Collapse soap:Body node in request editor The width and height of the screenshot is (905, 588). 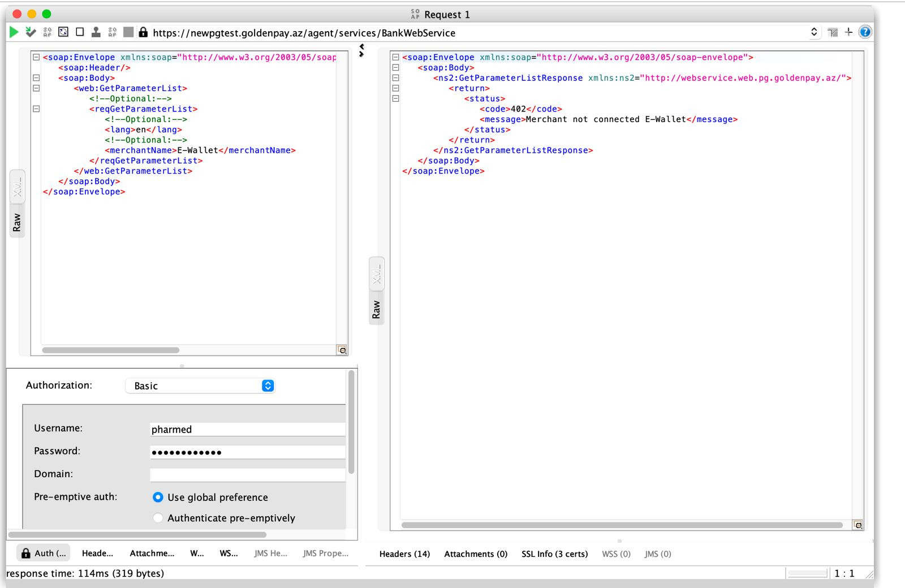pos(36,78)
